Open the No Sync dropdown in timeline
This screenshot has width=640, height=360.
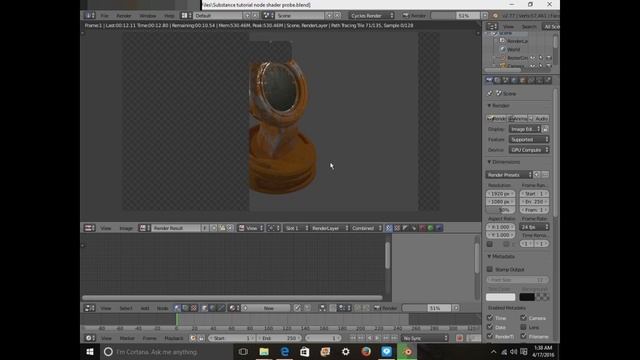click(x=424, y=338)
